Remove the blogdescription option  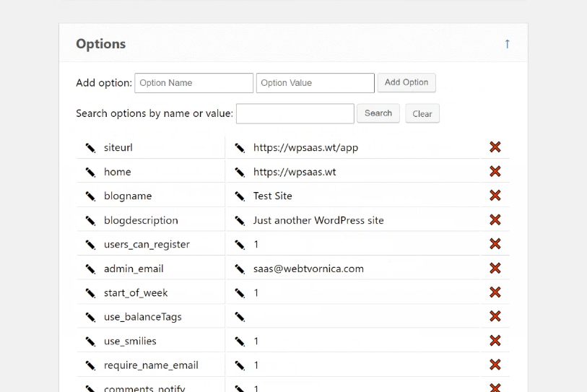coord(495,220)
